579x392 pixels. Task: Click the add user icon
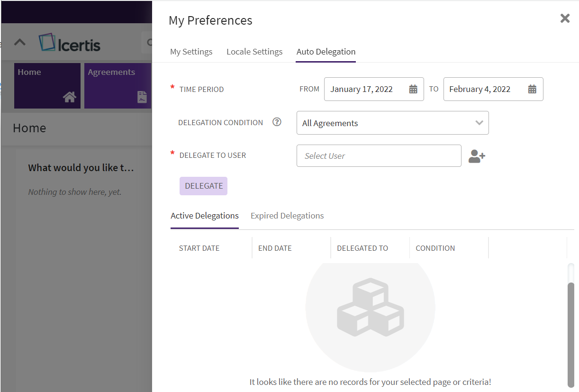[x=477, y=156]
